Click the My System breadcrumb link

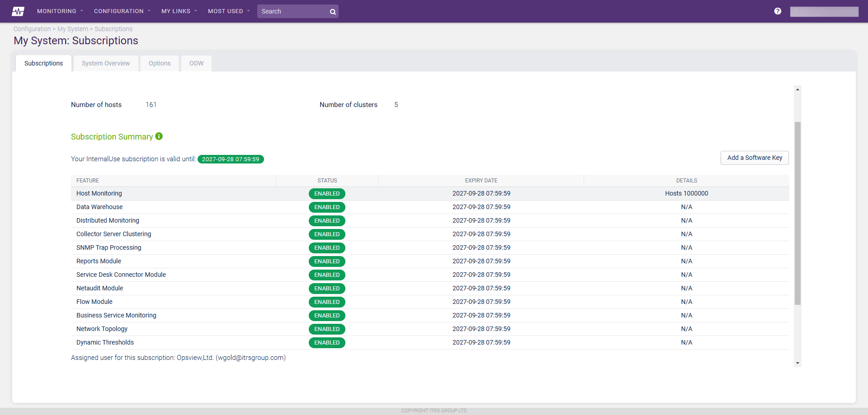point(73,29)
